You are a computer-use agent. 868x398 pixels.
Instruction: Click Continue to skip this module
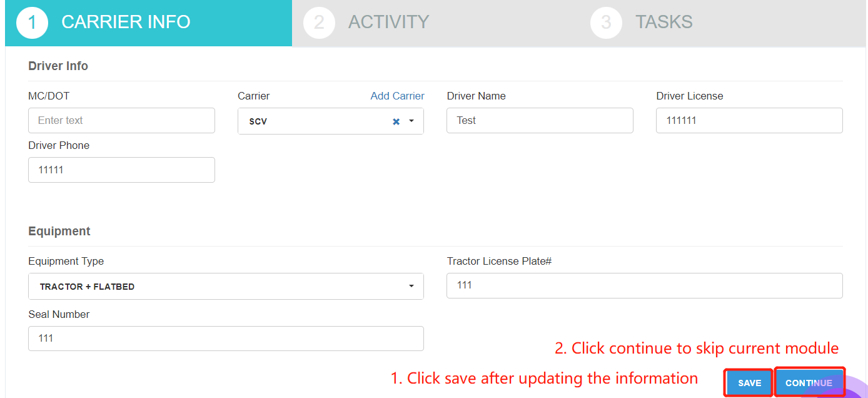point(809,383)
